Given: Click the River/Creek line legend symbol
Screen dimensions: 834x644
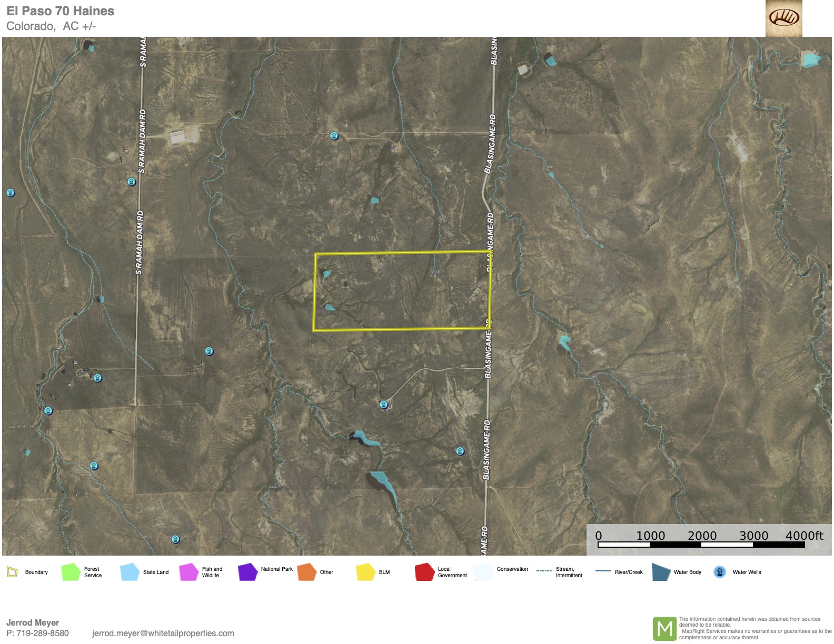Looking at the screenshot, I should [603, 571].
